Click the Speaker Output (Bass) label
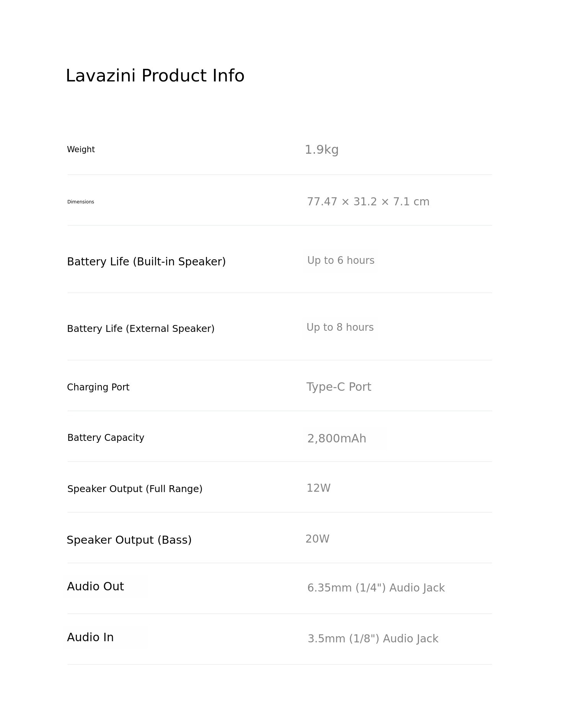The width and height of the screenshot is (574, 728). pyautogui.click(x=129, y=540)
